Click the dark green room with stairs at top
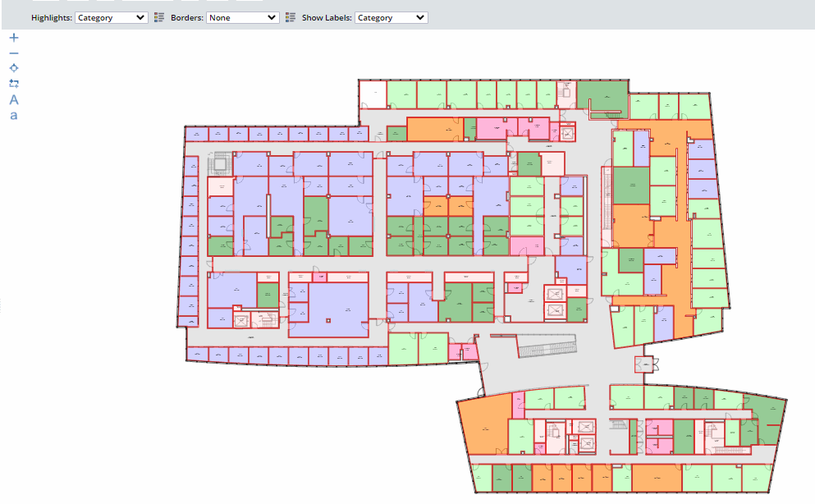The image size is (815, 504). coord(602,96)
